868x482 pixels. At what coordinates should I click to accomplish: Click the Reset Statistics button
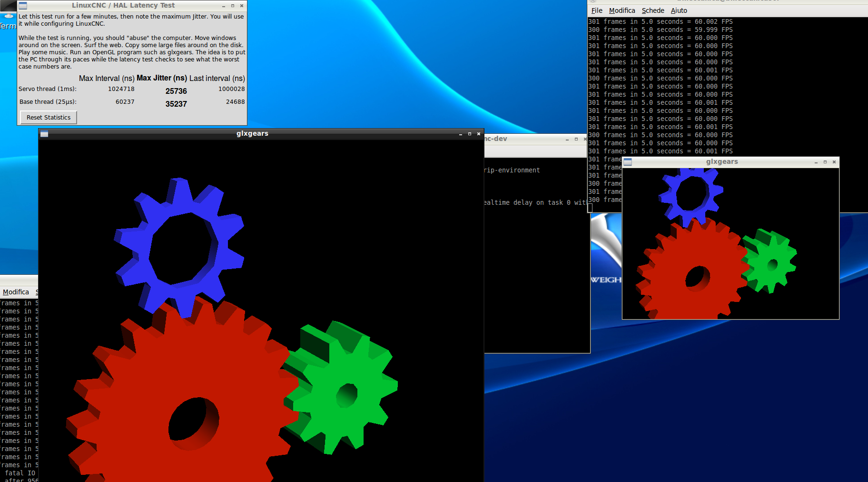[x=49, y=117]
